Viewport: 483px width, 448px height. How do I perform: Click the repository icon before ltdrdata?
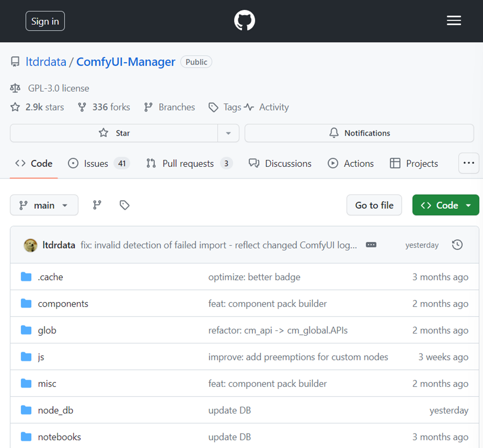(x=15, y=61)
